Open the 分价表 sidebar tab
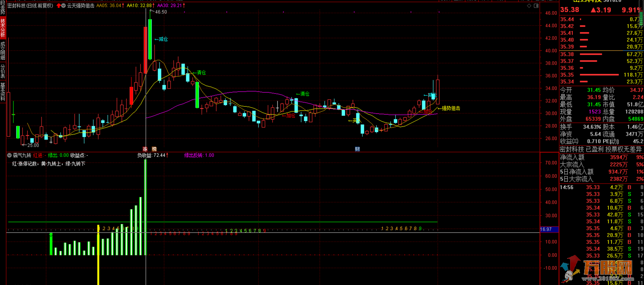 click(x=3, y=71)
